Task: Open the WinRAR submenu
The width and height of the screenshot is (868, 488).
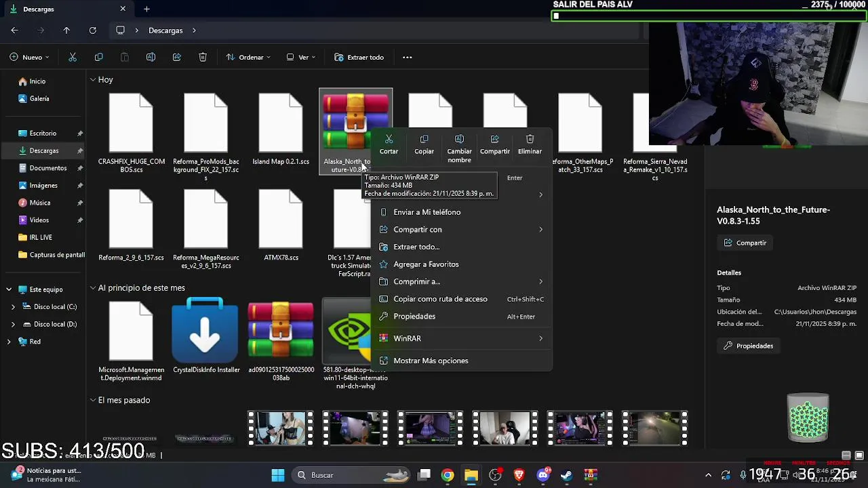Action: 462,338
